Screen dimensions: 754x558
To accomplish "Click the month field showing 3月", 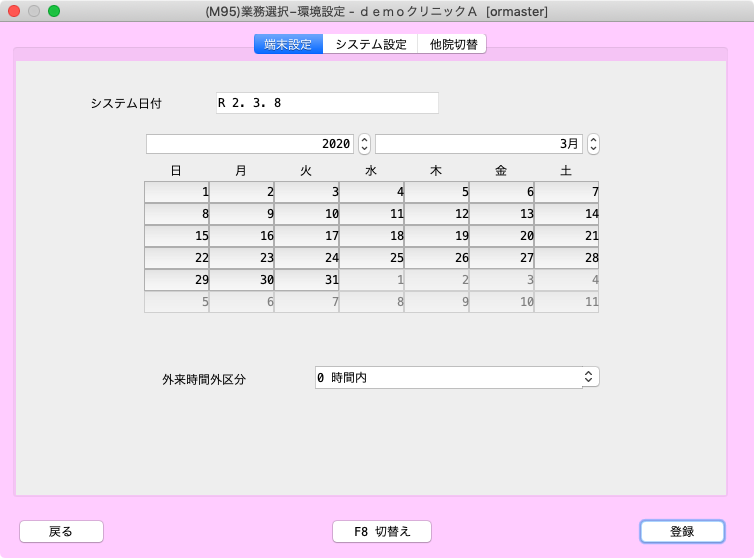I will [x=479, y=144].
